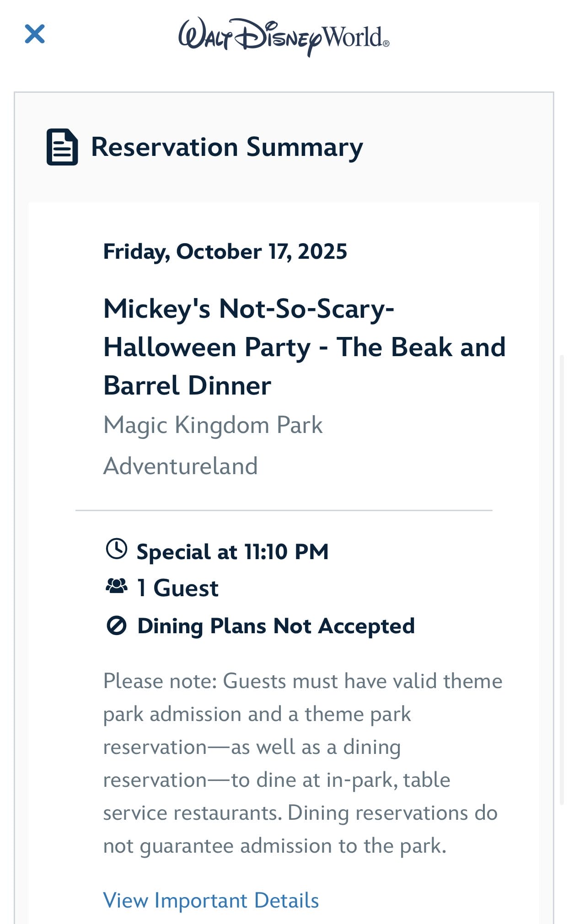Image resolution: width=568 pixels, height=924 pixels.
Task: Select the 1 Guest party size text
Action: coord(178,588)
